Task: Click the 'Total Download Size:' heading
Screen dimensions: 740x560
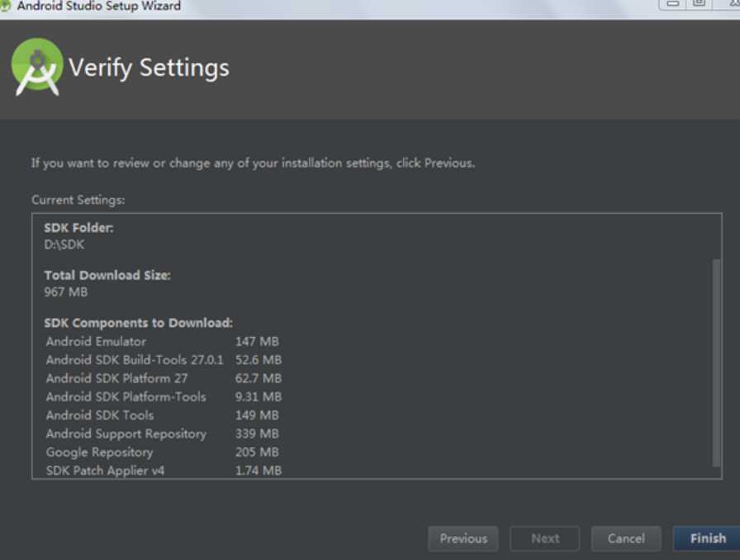Action: click(107, 275)
